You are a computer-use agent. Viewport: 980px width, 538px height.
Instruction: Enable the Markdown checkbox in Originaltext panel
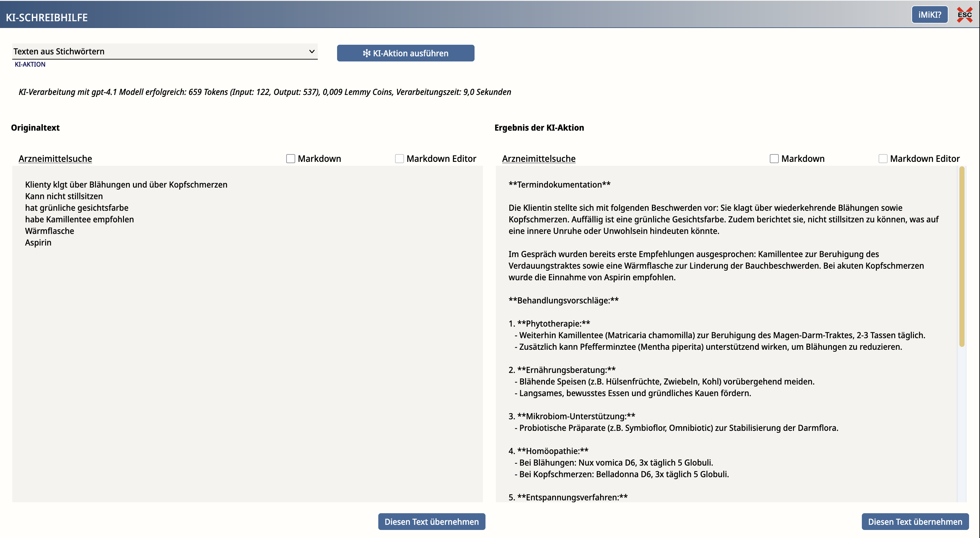coord(291,159)
